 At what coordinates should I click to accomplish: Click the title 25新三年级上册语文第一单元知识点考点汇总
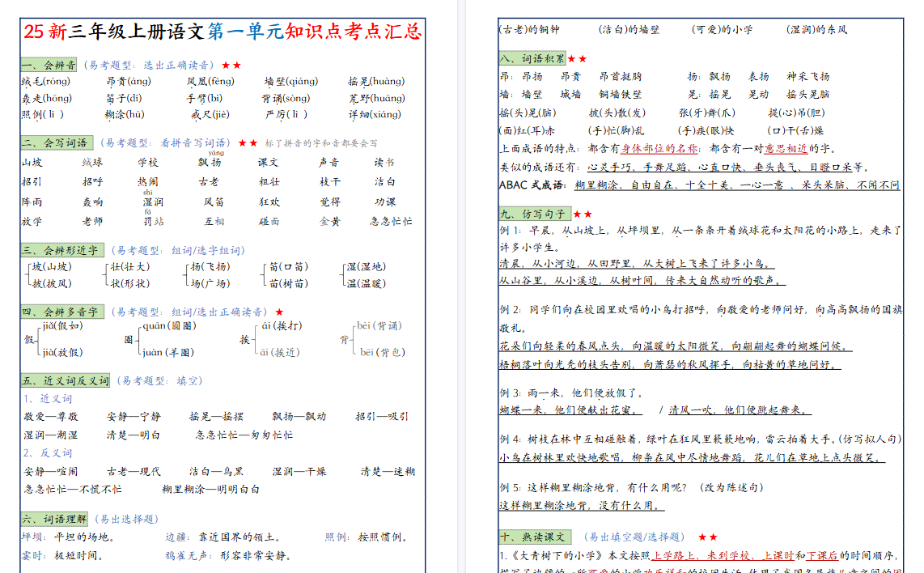pos(222,32)
